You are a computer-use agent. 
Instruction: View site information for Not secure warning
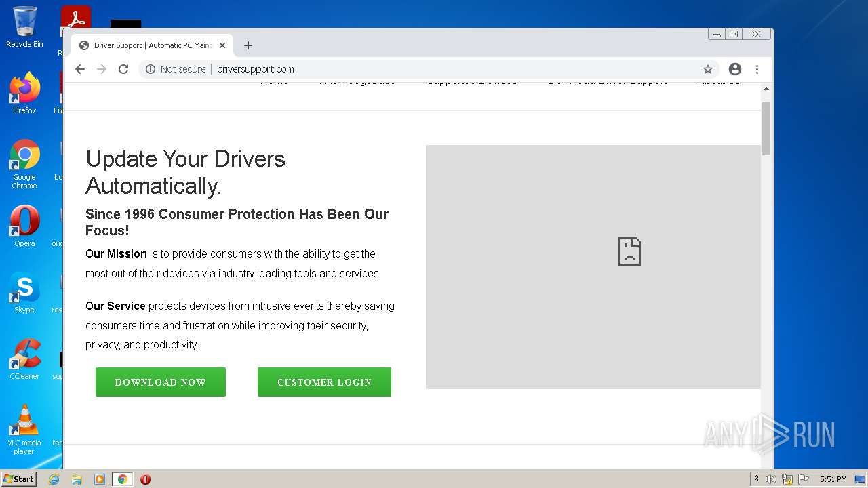pyautogui.click(x=176, y=69)
